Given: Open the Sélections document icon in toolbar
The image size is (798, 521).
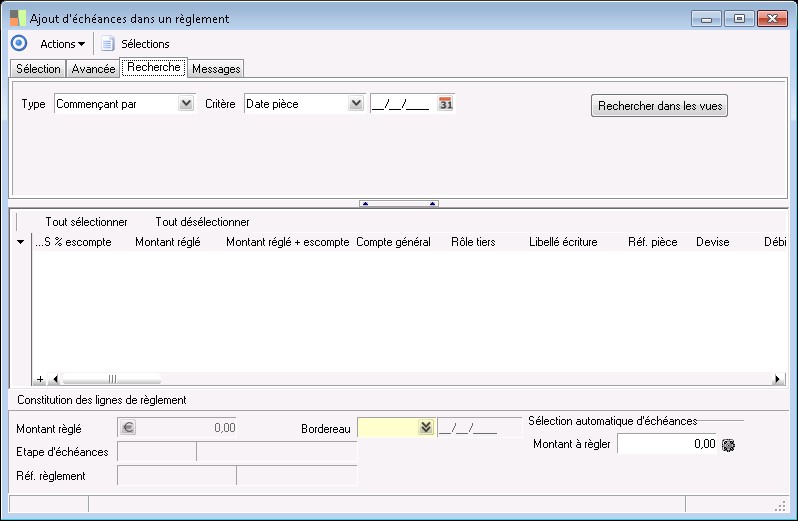Looking at the screenshot, I should point(108,43).
